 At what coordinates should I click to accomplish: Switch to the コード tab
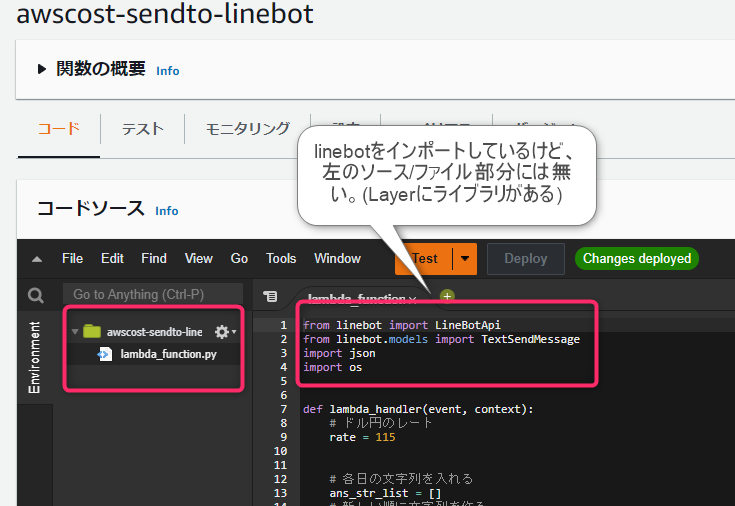click(59, 128)
